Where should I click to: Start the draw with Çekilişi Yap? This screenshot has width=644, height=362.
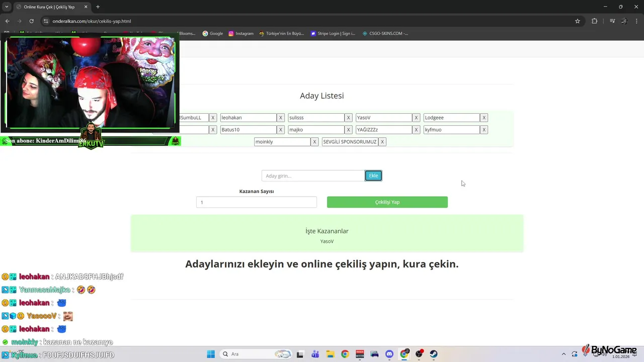click(x=387, y=202)
